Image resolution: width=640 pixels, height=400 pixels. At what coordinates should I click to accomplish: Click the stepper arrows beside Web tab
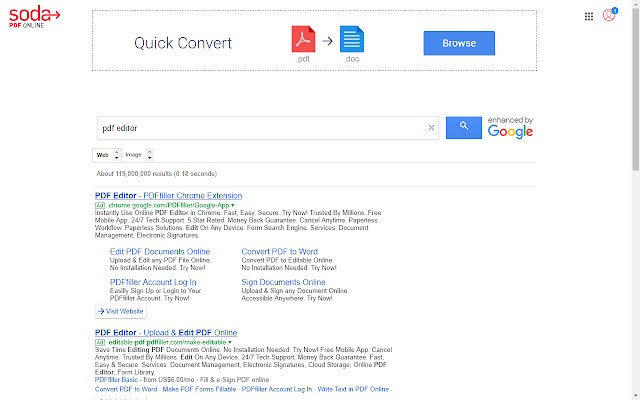(117, 155)
